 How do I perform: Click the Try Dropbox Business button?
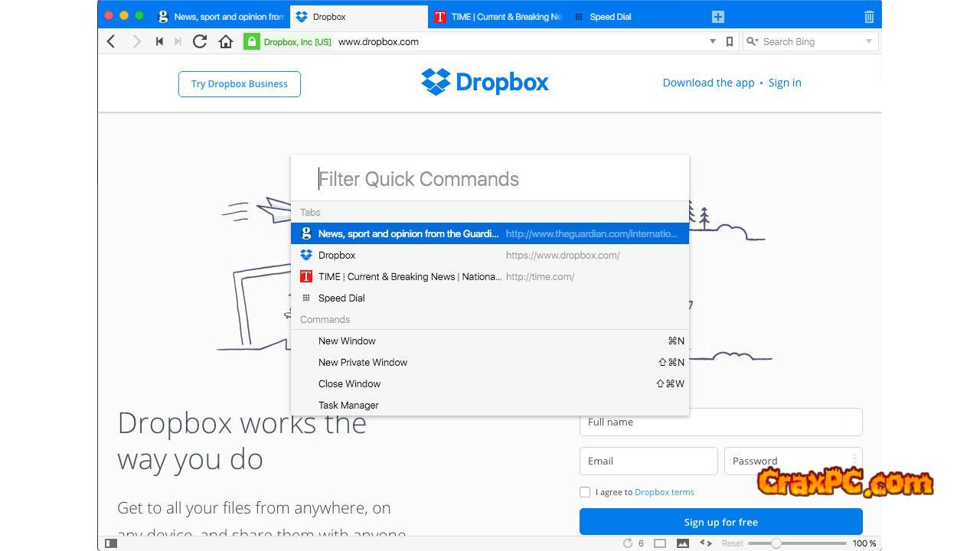(240, 84)
